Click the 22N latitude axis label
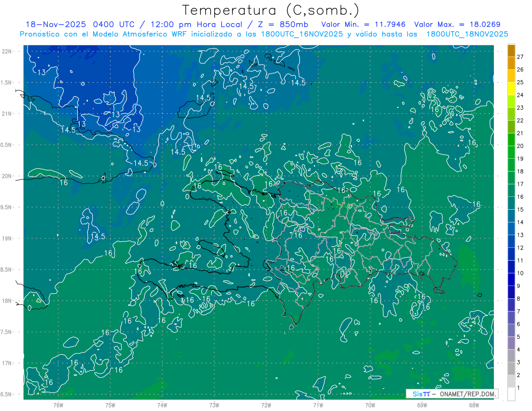The height and width of the screenshot is (411, 532). tap(8, 51)
